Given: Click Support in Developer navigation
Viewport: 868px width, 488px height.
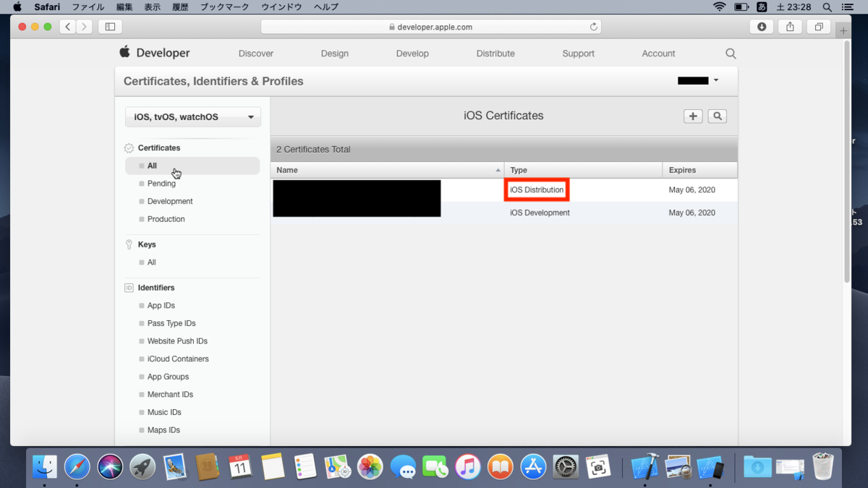Looking at the screenshot, I should coord(578,53).
